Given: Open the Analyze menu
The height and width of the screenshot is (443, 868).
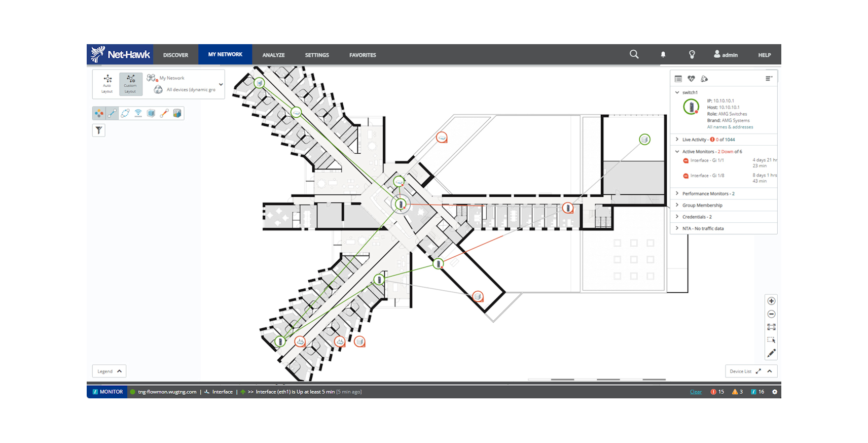Looking at the screenshot, I should [273, 55].
